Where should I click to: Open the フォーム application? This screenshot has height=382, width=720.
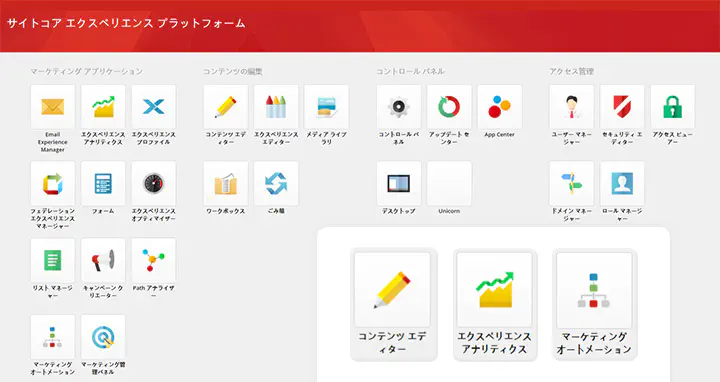[x=103, y=184]
